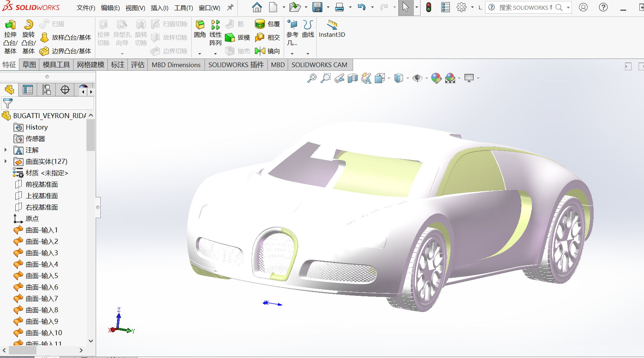Screen dimensions: 644x358
Task: Select 曲面-输入5 feature
Action: pos(42,276)
